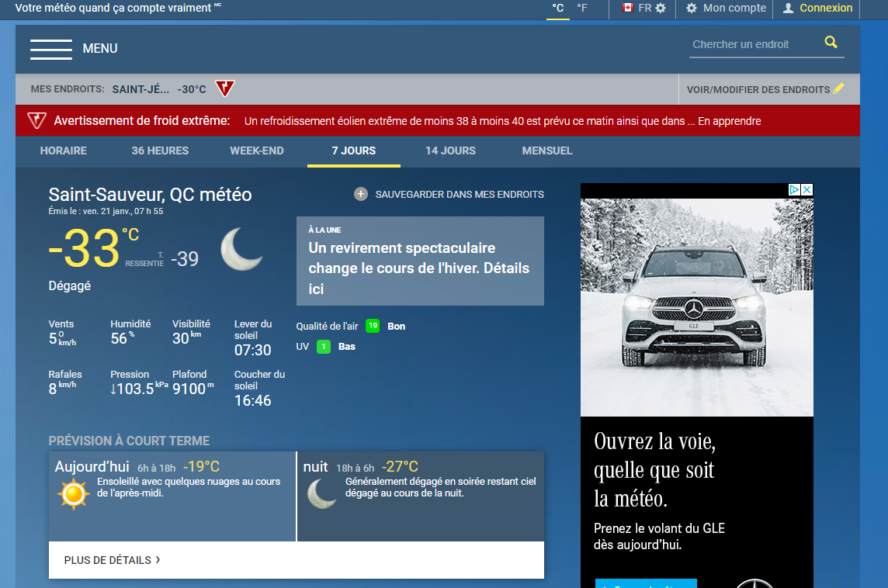
Task: Click the MENU text label
Action: point(100,49)
